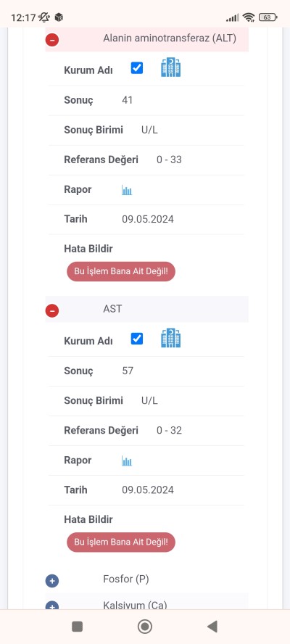290x644 pixels.
Task: Uncheck the Kurum Adı checkbox in AST section
Action: click(x=137, y=339)
